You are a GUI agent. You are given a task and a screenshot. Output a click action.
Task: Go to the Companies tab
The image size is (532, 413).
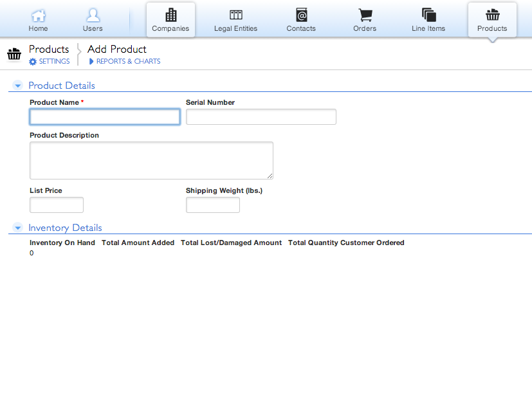click(170, 20)
